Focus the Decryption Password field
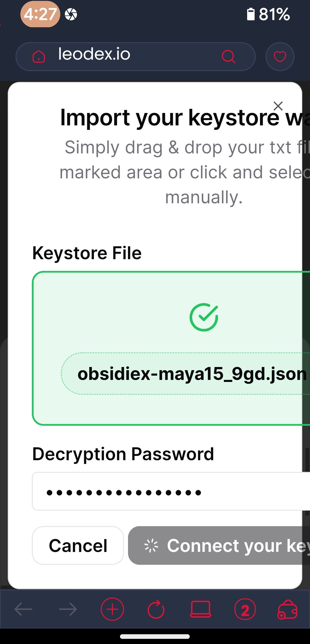This screenshot has width=310, height=644. coord(171,491)
